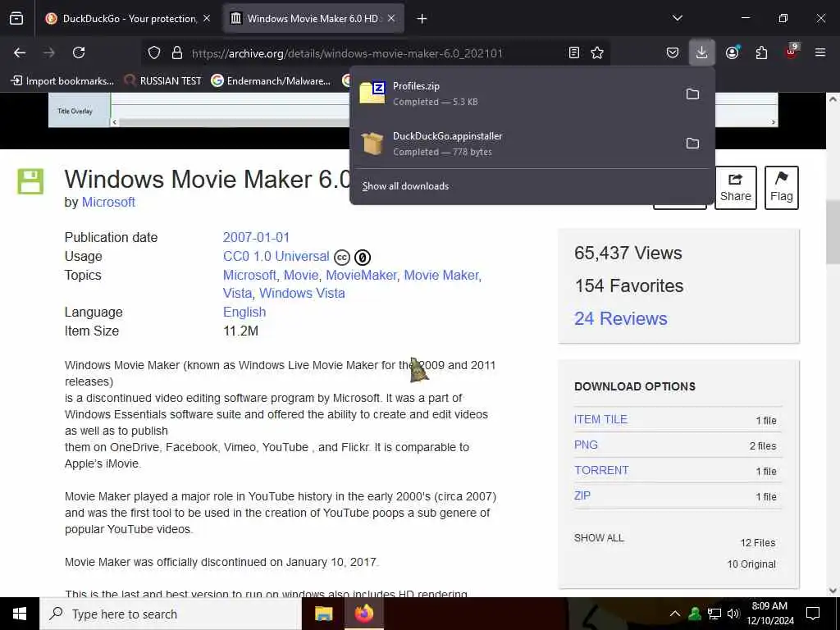This screenshot has width=840, height=630.
Task: Open File Explorer from taskbar
Action: click(323, 614)
